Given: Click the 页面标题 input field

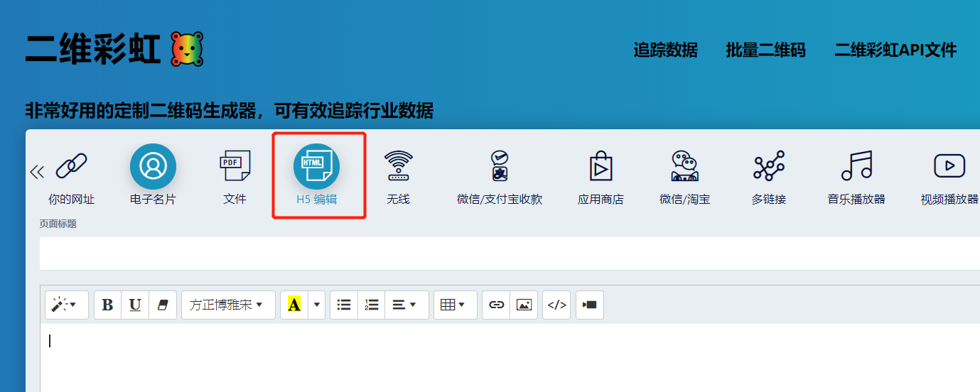Looking at the screenshot, I should [510, 254].
